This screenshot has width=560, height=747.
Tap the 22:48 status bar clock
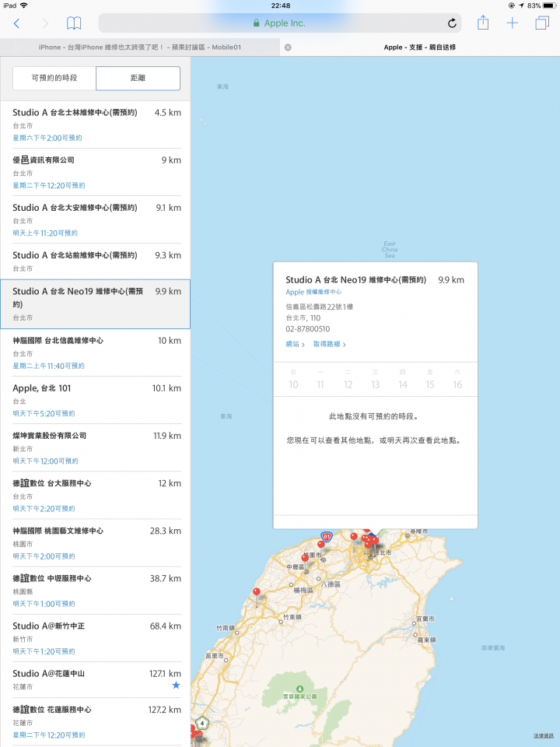pos(281,5)
